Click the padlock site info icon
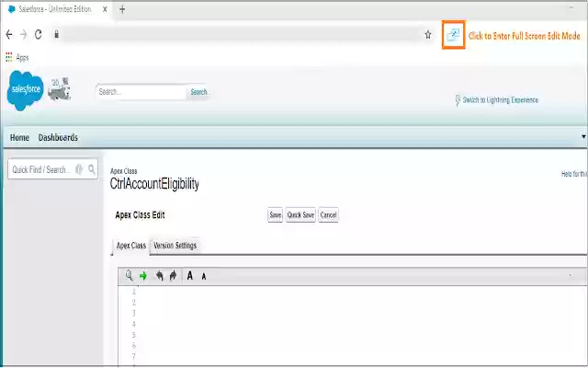The width and height of the screenshot is (588, 368). [x=57, y=35]
